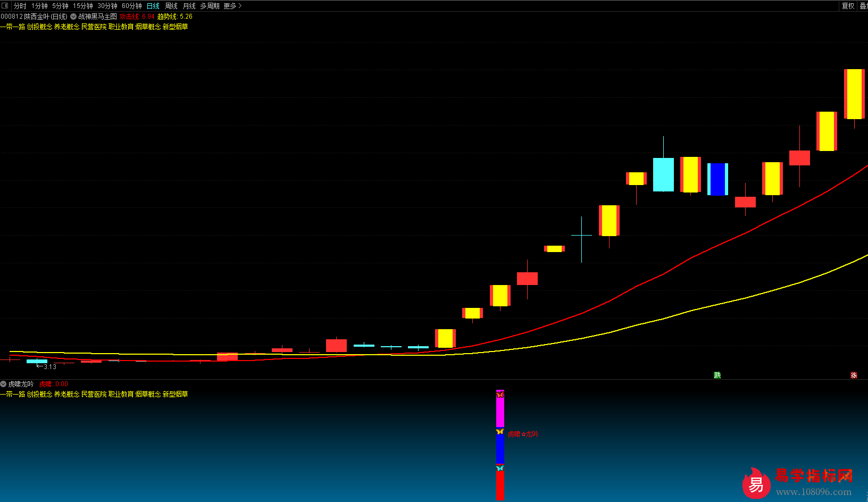
Task: Expand the 更多 > period options
Action: click(x=232, y=6)
